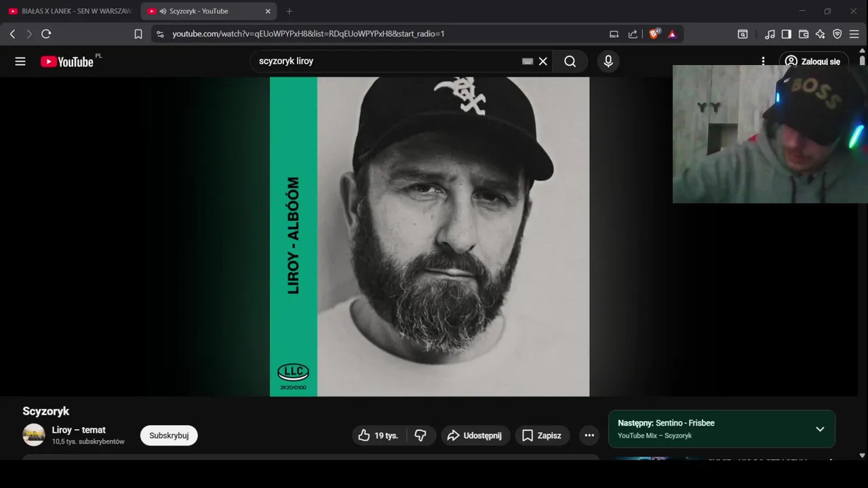Expand the Następny YouTube Mix panel
868x488 pixels.
point(820,429)
